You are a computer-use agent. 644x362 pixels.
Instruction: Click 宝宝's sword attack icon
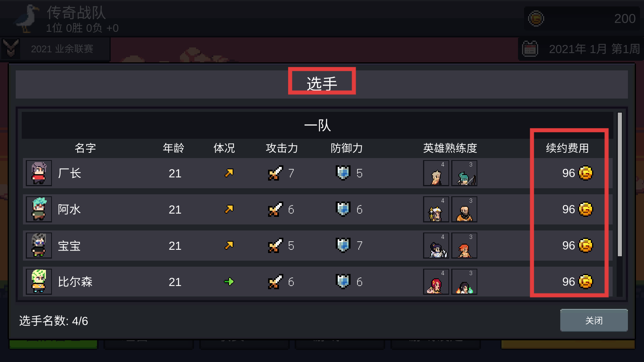pos(275,246)
